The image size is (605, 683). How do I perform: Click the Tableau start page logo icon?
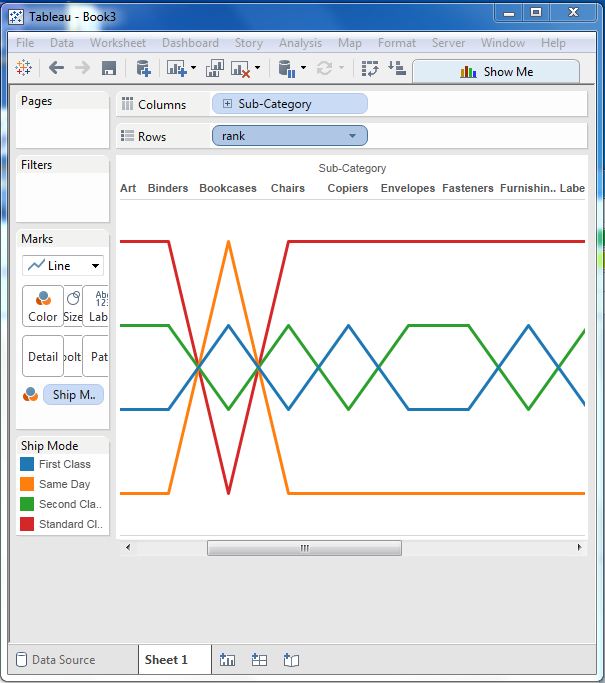click(24, 68)
